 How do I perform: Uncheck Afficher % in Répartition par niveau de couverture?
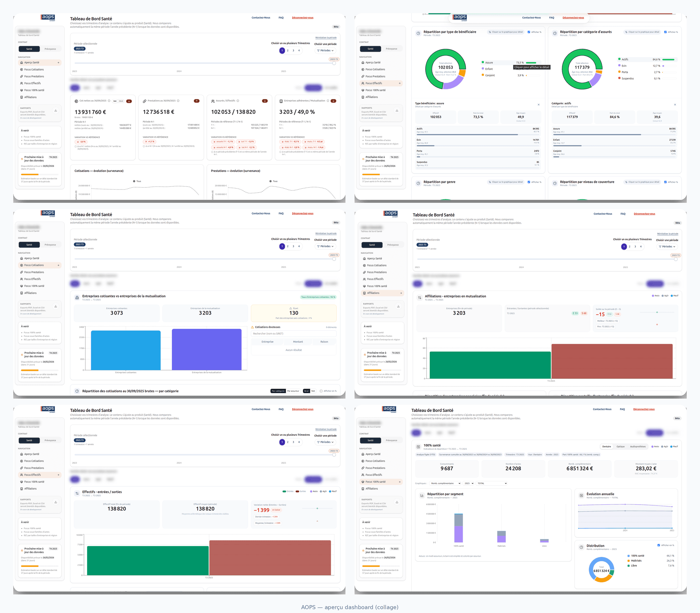coord(665,182)
